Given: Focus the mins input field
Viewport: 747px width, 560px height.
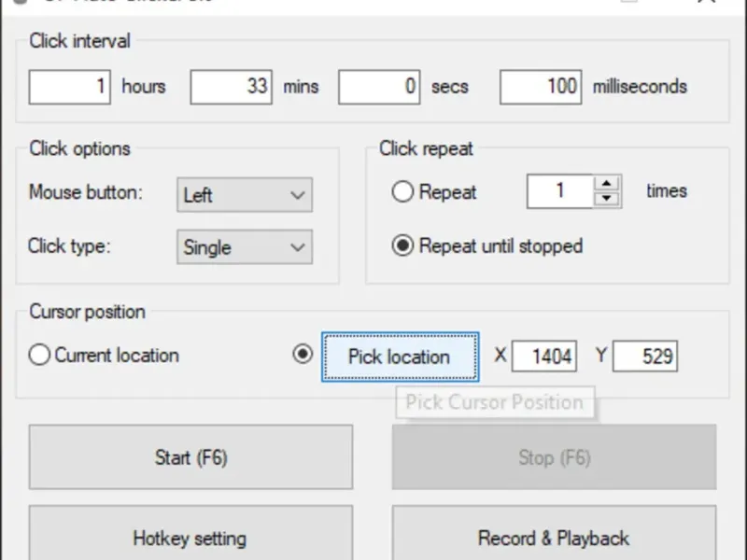Looking at the screenshot, I should point(232,87).
